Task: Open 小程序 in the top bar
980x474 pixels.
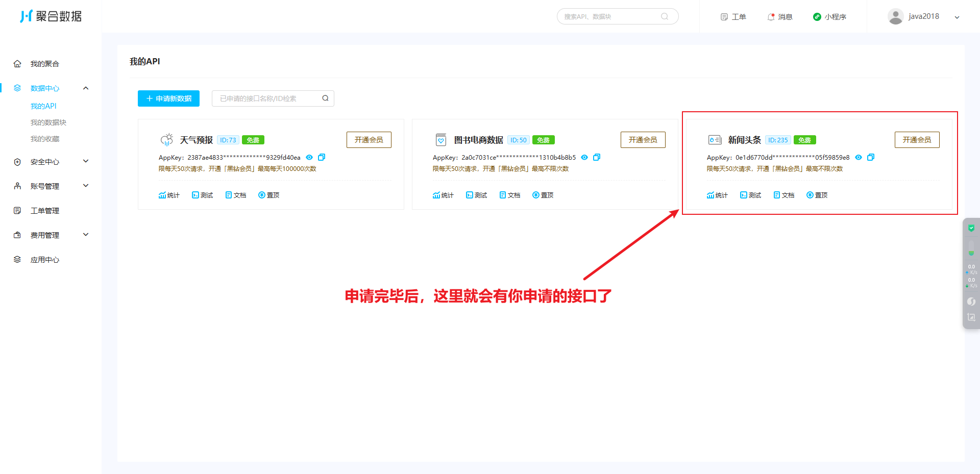Action: click(x=829, y=17)
